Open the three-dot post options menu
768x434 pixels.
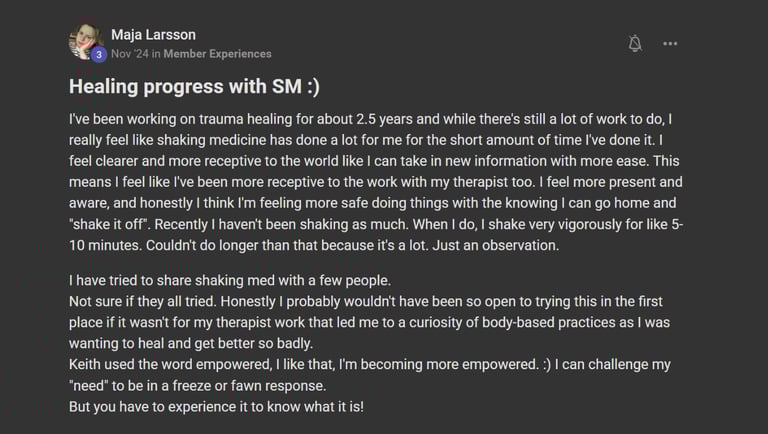tap(670, 43)
